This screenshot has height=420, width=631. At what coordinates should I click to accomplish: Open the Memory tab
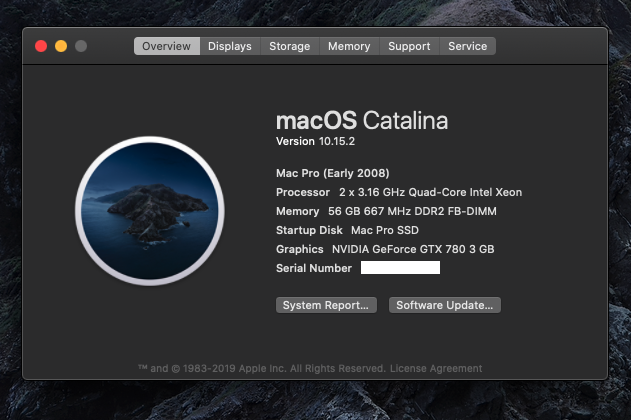[x=349, y=46]
